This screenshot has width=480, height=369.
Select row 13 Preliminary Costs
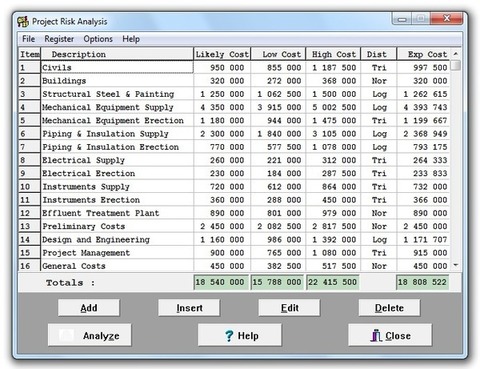tap(234, 226)
